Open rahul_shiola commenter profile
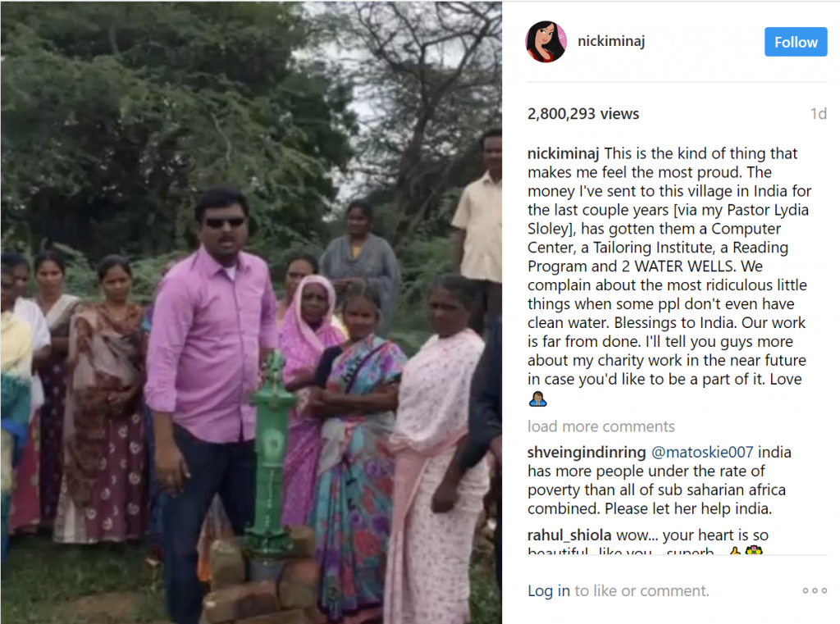Screen dimensions: 840x624 point(569,535)
